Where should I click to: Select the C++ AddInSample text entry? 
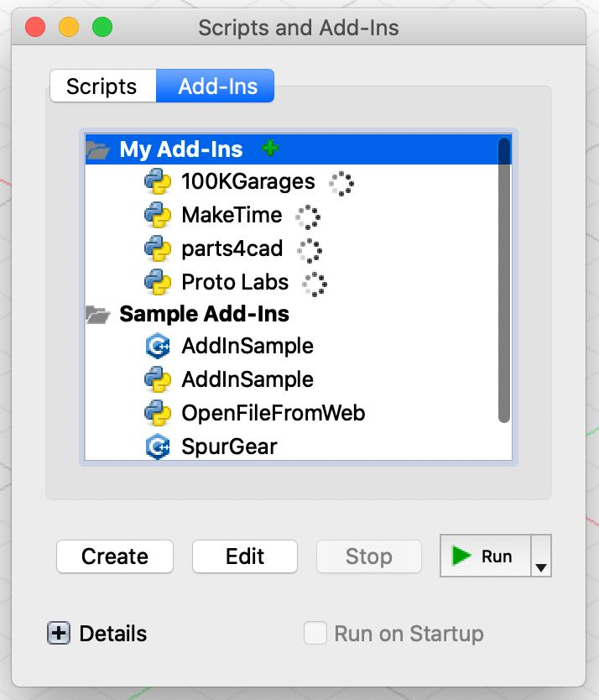247,346
